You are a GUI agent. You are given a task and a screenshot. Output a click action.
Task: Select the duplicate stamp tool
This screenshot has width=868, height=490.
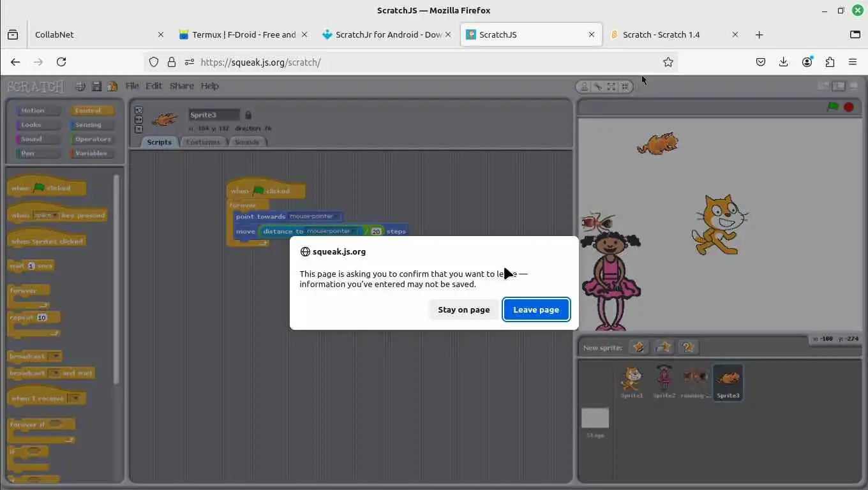coord(585,87)
